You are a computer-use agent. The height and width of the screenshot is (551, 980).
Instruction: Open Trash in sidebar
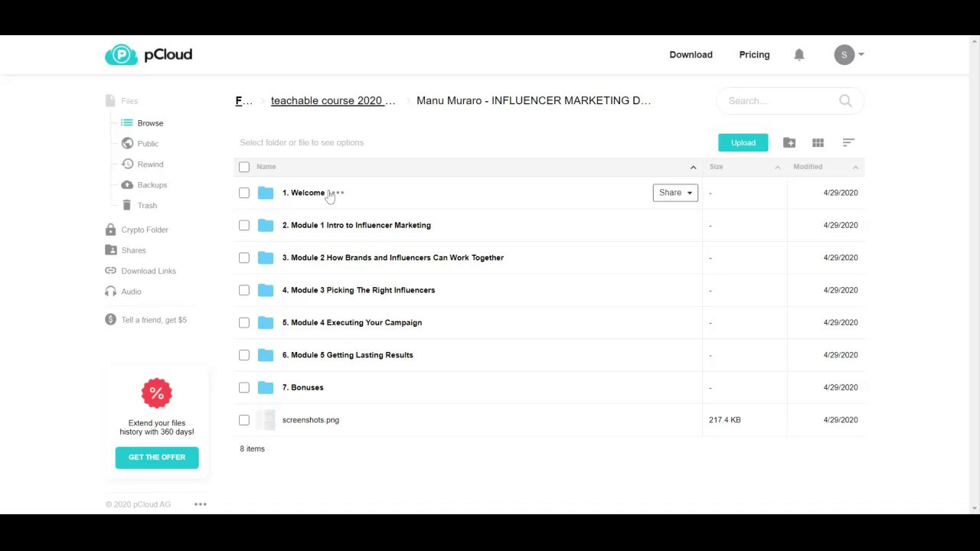[147, 206]
